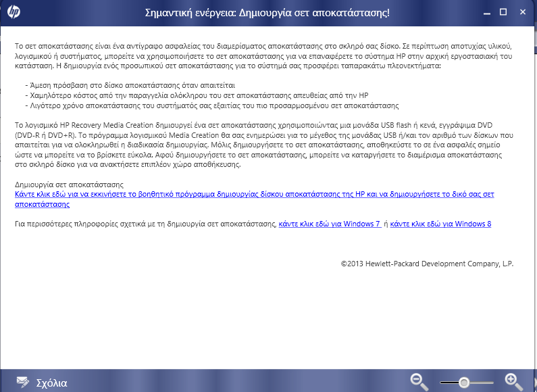Click the ©2013 Hewlett-Packard copyright text
The height and width of the screenshot is (392, 537).
tap(427, 264)
